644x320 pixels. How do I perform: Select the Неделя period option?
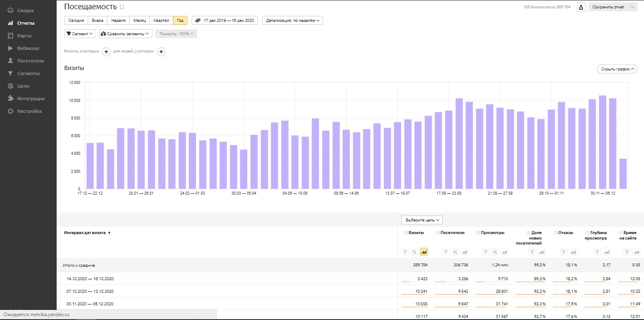pyautogui.click(x=118, y=21)
